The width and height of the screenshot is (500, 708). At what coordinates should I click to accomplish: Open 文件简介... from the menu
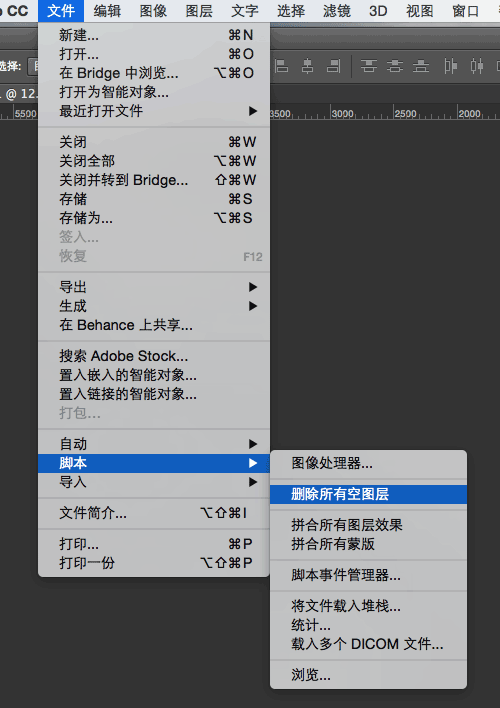click(154, 513)
